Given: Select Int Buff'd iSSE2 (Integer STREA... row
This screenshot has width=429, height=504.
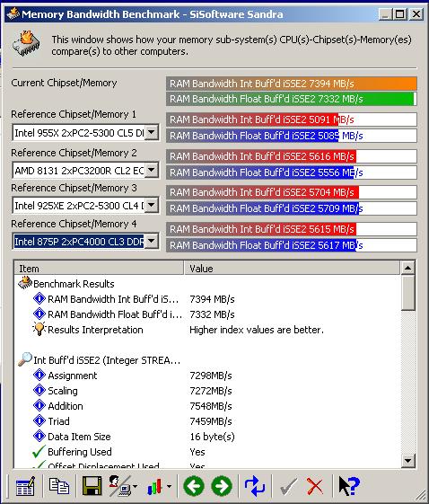Looking at the screenshot, I should pyautogui.click(x=207, y=360).
